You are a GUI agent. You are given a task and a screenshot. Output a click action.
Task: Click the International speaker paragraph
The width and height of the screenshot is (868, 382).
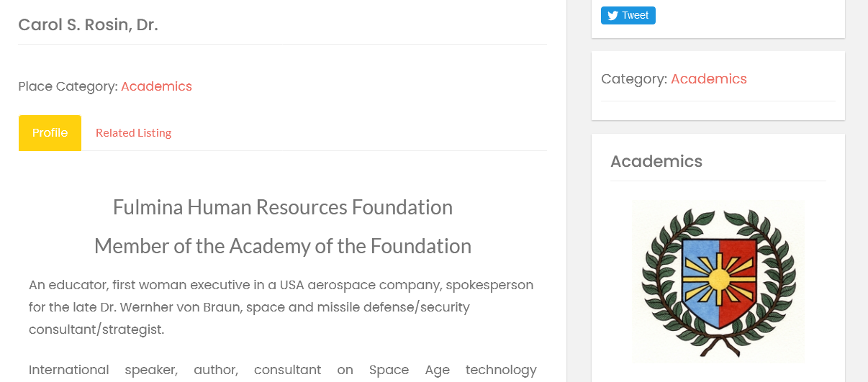pos(283,370)
